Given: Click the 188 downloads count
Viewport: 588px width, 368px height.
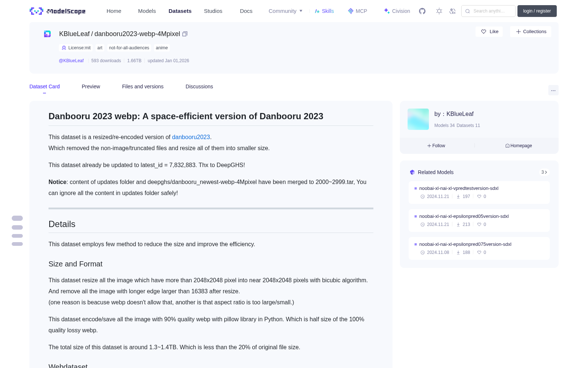Looking at the screenshot, I should tap(466, 252).
